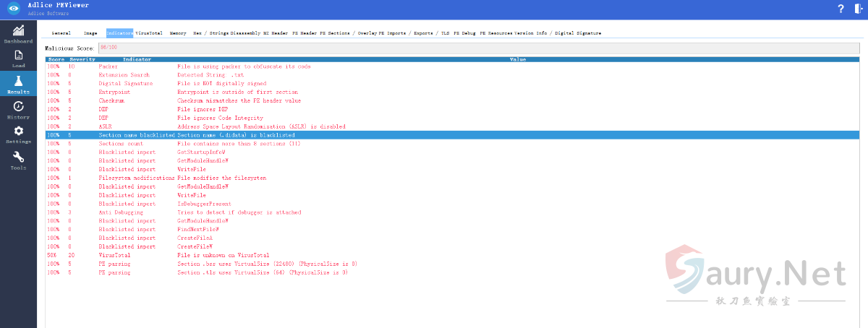Sort by the Severity column header

[x=82, y=59]
